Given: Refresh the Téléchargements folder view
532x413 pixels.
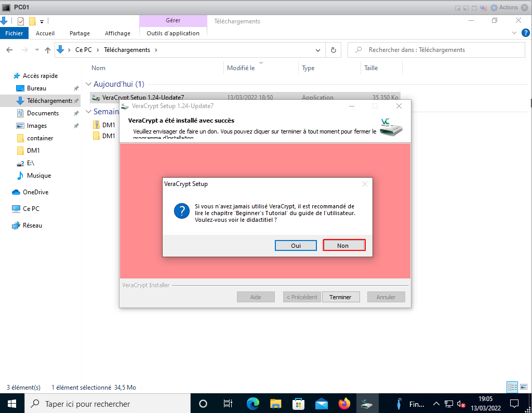Looking at the screenshot, I should pyautogui.click(x=333, y=50).
